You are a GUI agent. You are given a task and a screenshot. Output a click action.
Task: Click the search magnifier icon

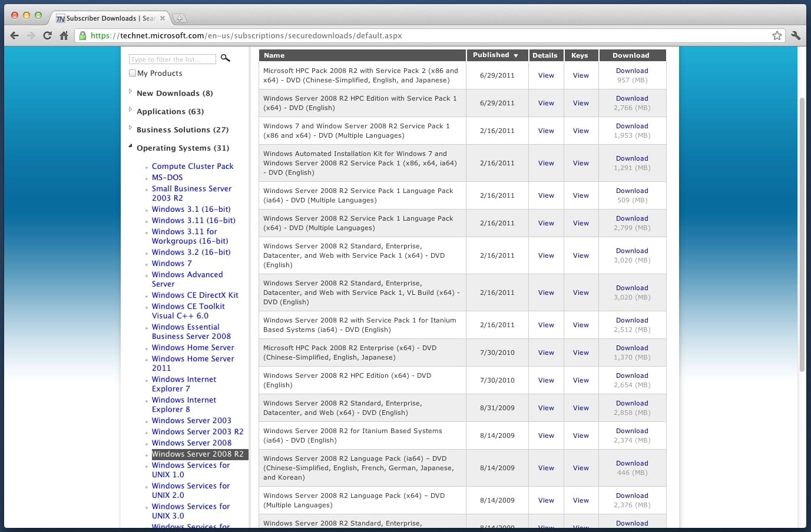click(x=226, y=58)
